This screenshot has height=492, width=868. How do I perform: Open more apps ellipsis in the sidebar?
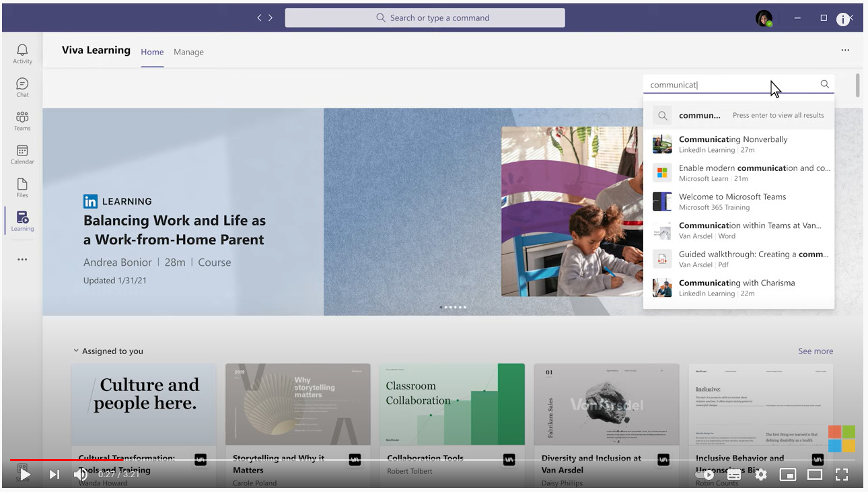22,259
